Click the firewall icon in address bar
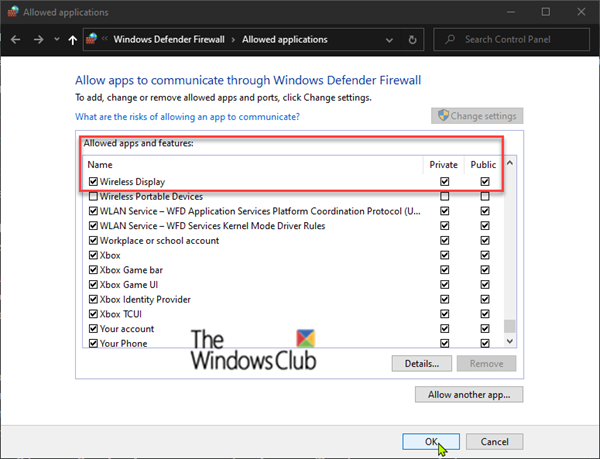Image resolution: width=600 pixels, height=459 pixels. point(92,39)
